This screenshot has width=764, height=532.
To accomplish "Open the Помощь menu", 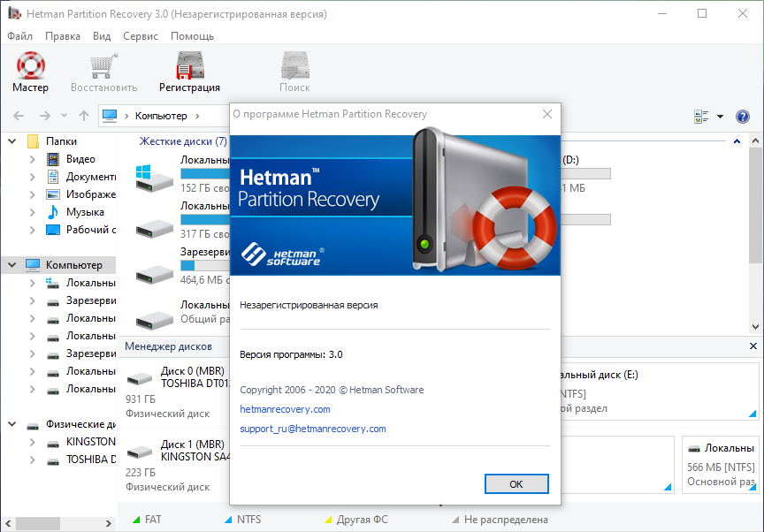I will tap(193, 36).
